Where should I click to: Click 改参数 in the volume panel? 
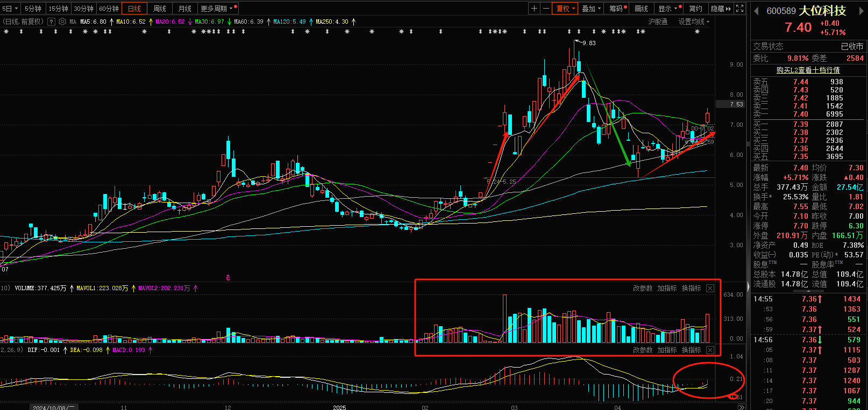[643, 289]
